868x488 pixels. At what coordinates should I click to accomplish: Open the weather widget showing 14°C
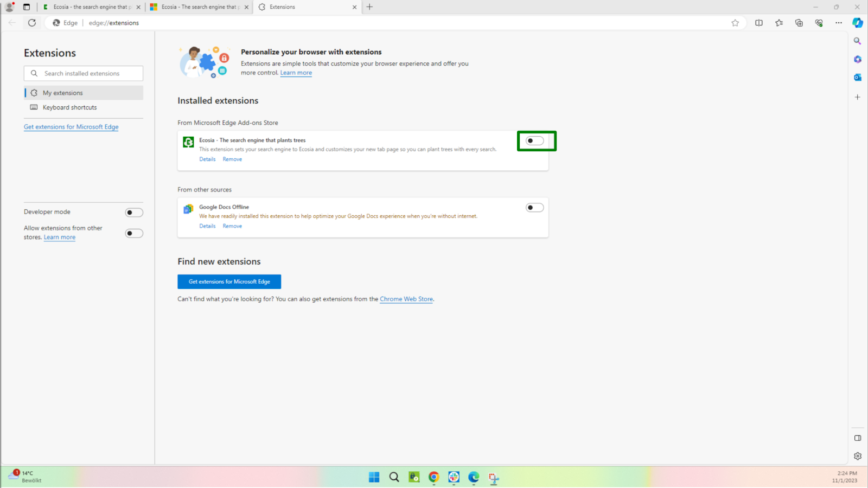pyautogui.click(x=25, y=477)
